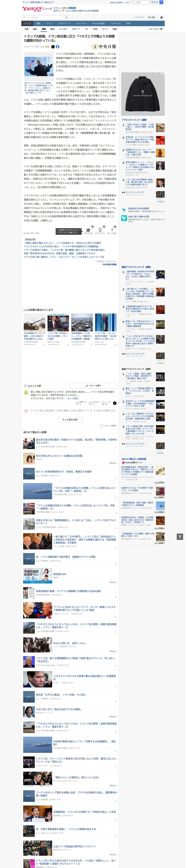Image resolution: width=186 pixels, height=868 pixels.
Task: Click the 記事に関する報告 report link
Action: 32,233
